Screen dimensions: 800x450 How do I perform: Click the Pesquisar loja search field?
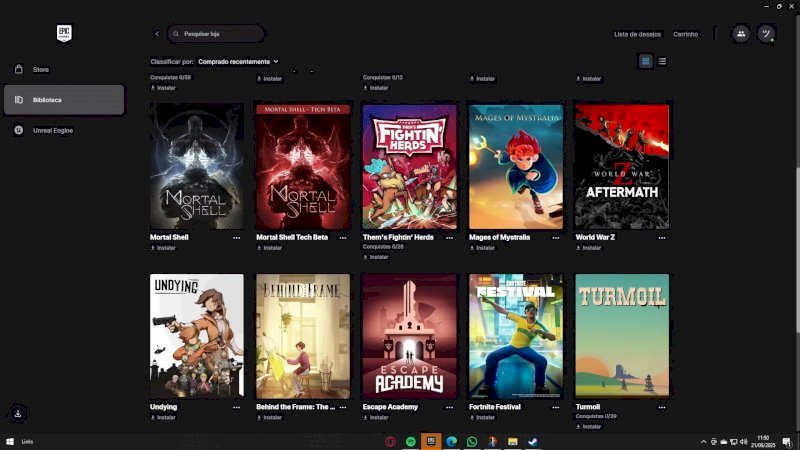(x=216, y=34)
